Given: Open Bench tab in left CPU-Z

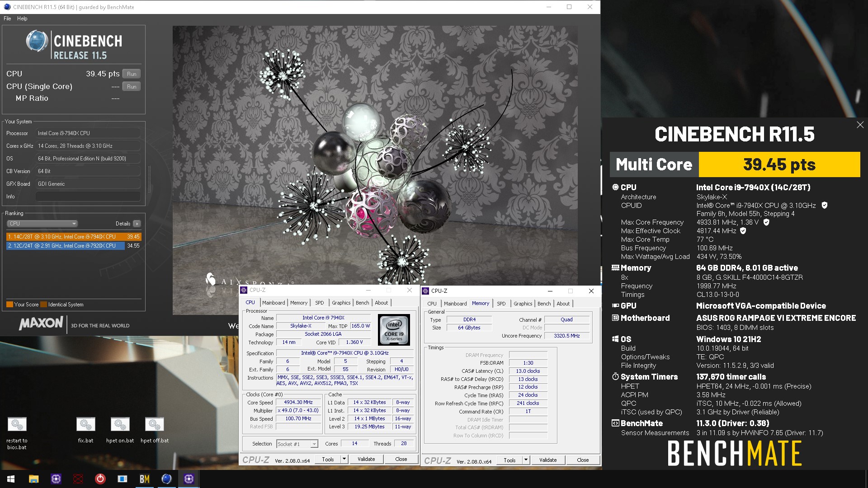Looking at the screenshot, I should tap(363, 303).
